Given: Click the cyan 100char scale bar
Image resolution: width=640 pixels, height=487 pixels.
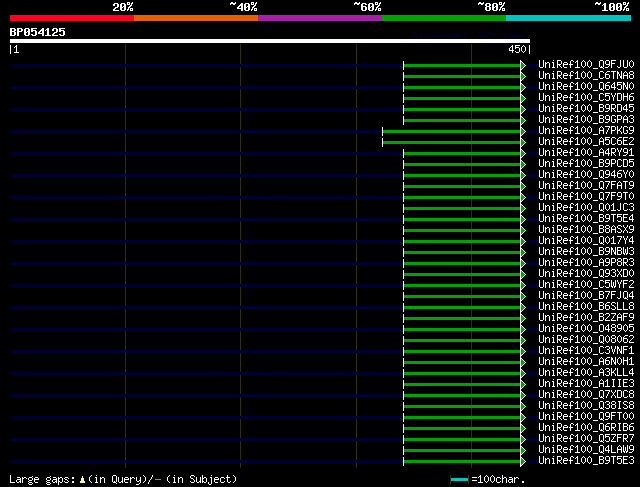Looking at the screenshot, I should point(460,480).
